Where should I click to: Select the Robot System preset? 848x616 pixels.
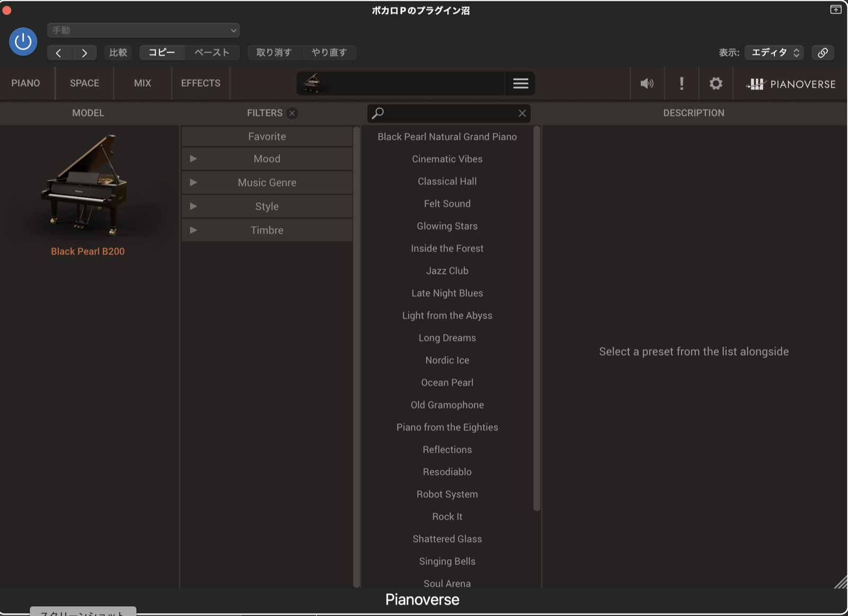[x=447, y=494]
